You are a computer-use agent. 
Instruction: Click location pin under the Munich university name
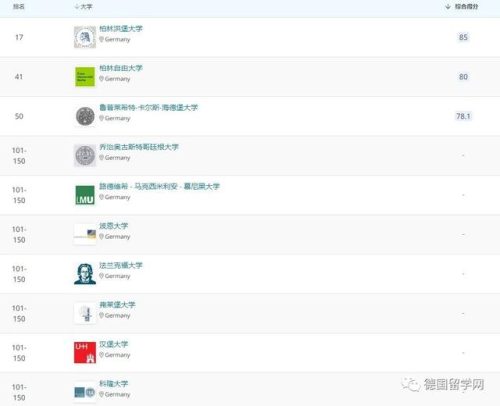pyautogui.click(x=101, y=197)
